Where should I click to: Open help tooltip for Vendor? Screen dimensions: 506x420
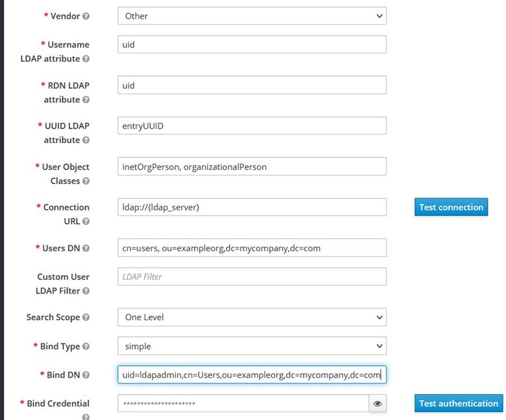pos(86,16)
